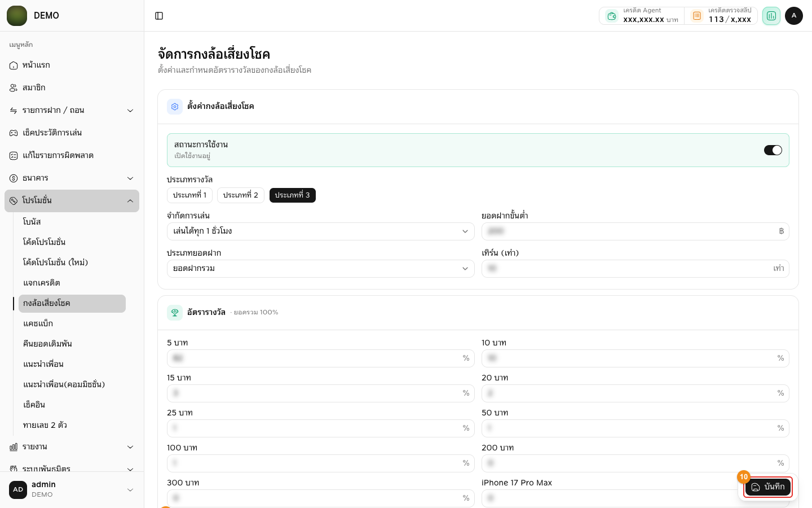
Task: Click the 5 บาท percentage field
Action: pyautogui.click(x=321, y=358)
